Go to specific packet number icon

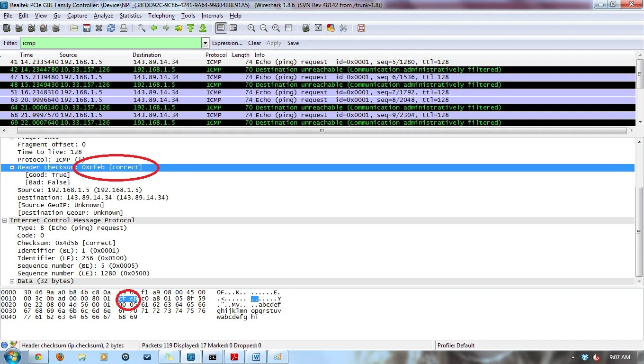click(x=179, y=28)
